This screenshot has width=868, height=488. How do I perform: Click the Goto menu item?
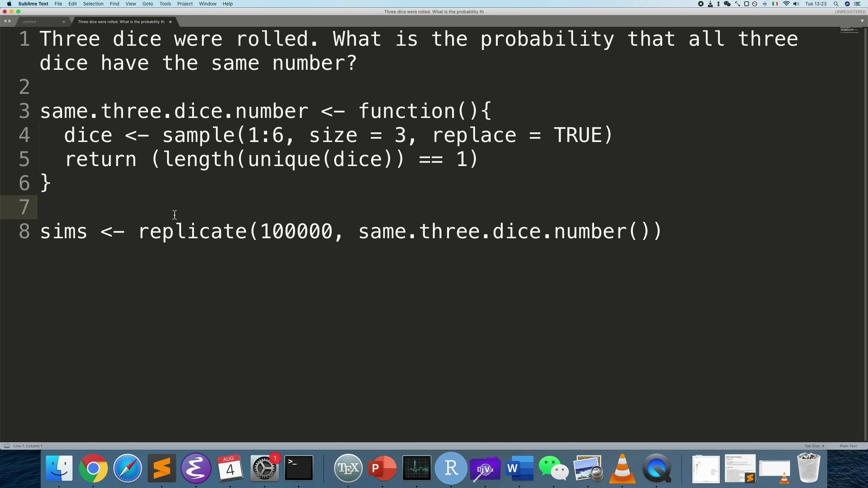coord(147,4)
